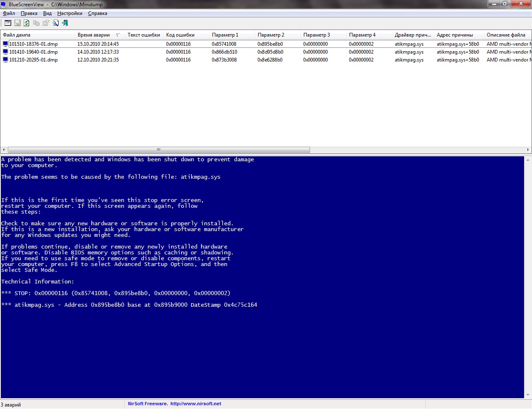Sort by Код ошибки column header
Viewport: 532px width, 409px height.
click(180, 35)
